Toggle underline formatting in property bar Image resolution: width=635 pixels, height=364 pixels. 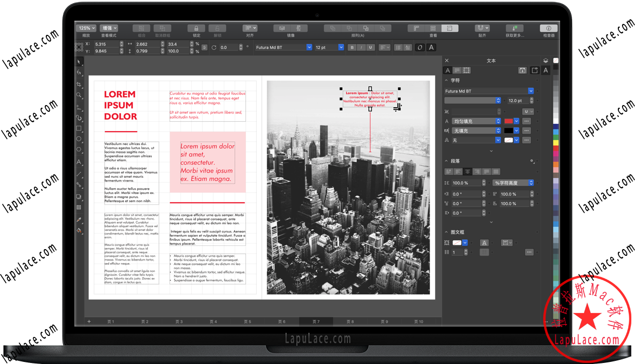point(370,47)
